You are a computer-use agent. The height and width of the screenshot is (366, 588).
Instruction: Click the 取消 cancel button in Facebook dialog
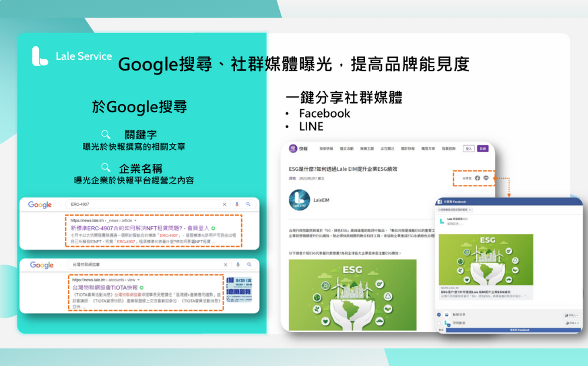441,330
